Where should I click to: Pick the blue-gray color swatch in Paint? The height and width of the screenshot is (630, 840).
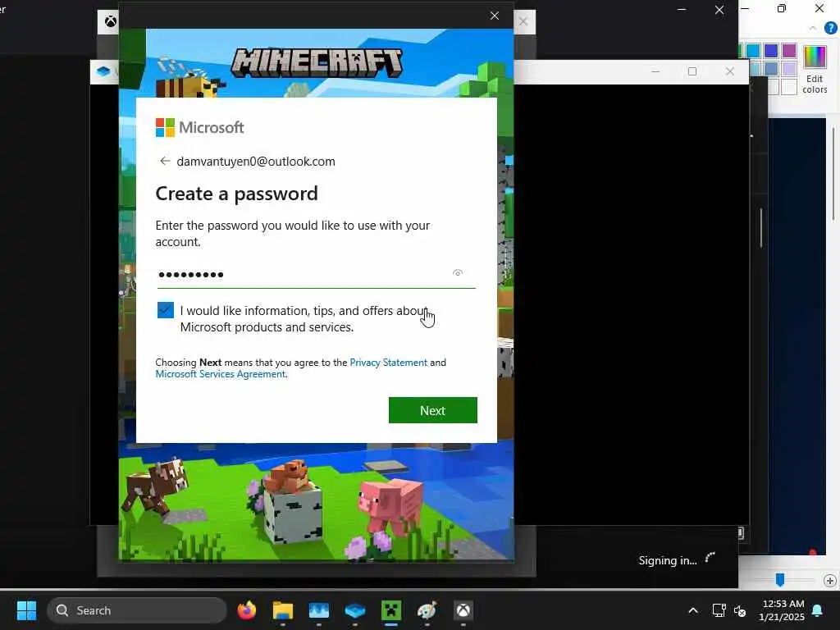point(771,69)
